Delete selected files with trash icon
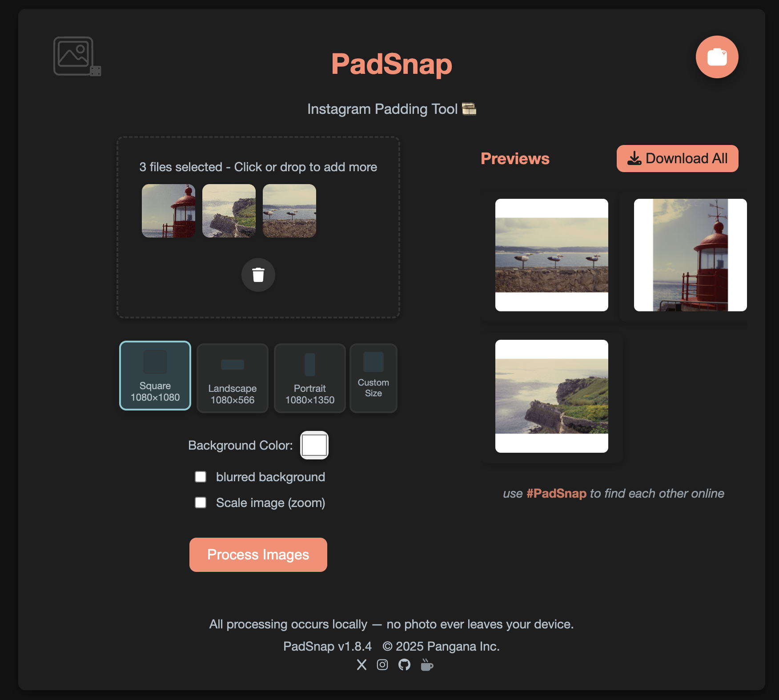Viewport: 779px width, 700px height. [x=258, y=275]
